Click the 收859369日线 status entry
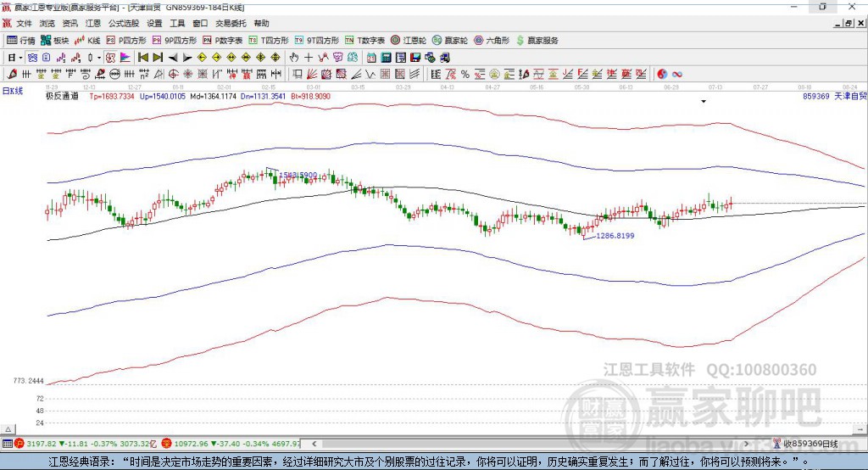868x470 pixels. coord(810,444)
